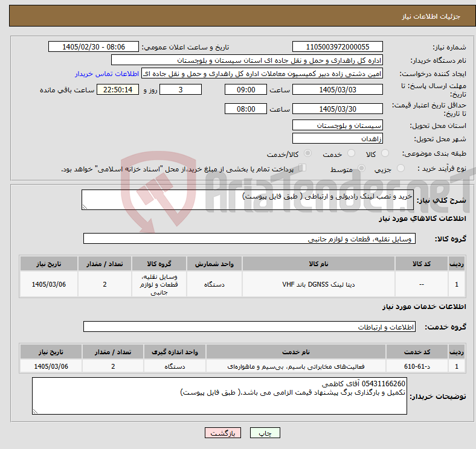Viewport: 476px width, 449px height.
Task: Click the goods name cell دیتا لینک DGNSS باند VHF
Action: (318, 284)
